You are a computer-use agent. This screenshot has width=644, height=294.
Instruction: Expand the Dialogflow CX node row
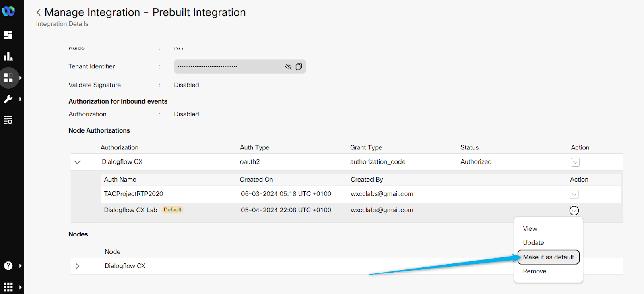point(77,266)
